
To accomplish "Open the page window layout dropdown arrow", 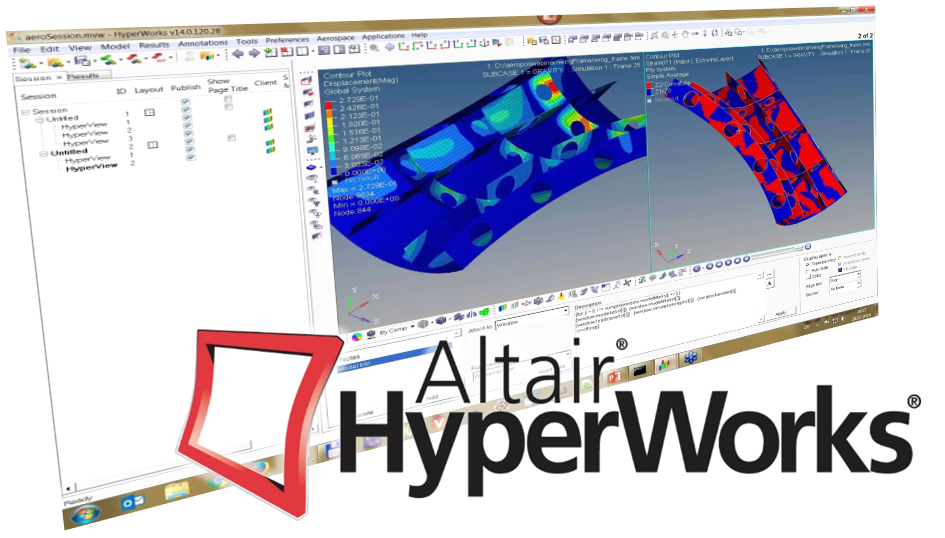I will (x=313, y=51).
